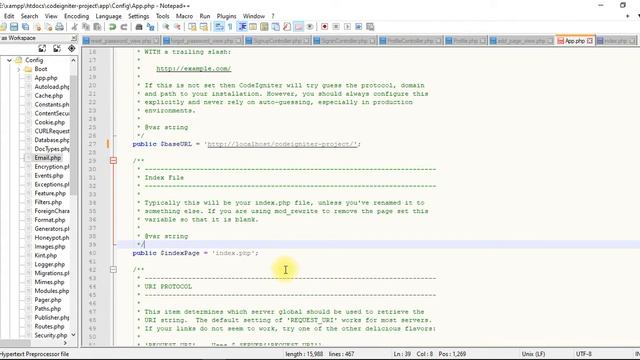The image size is (640, 360).
Task: Open the Plugins menu
Action: pyautogui.click(x=227, y=16)
